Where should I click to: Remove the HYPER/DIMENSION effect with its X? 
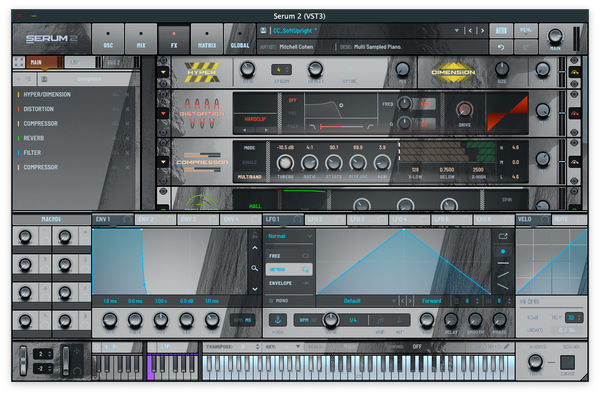point(127,95)
